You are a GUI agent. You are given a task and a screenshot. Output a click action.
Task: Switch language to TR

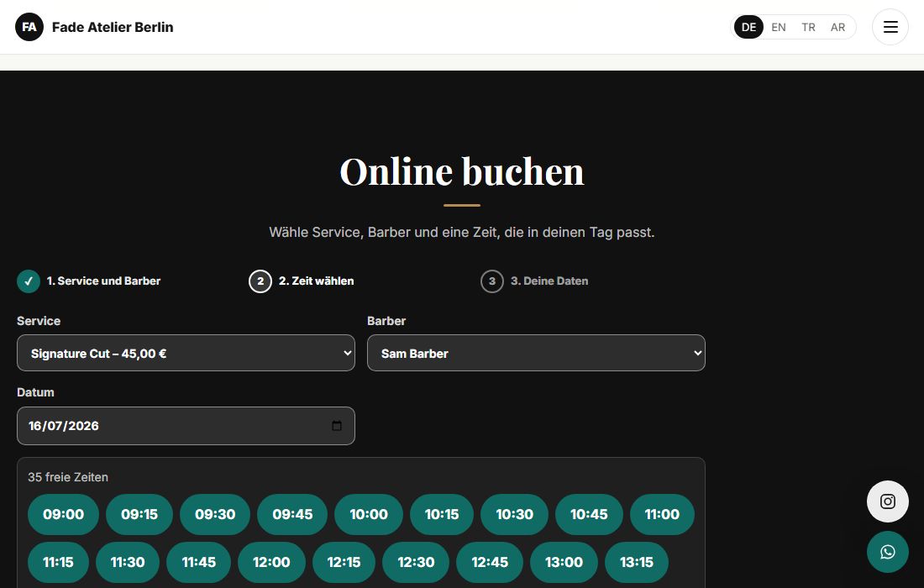[x=808, y=27]
